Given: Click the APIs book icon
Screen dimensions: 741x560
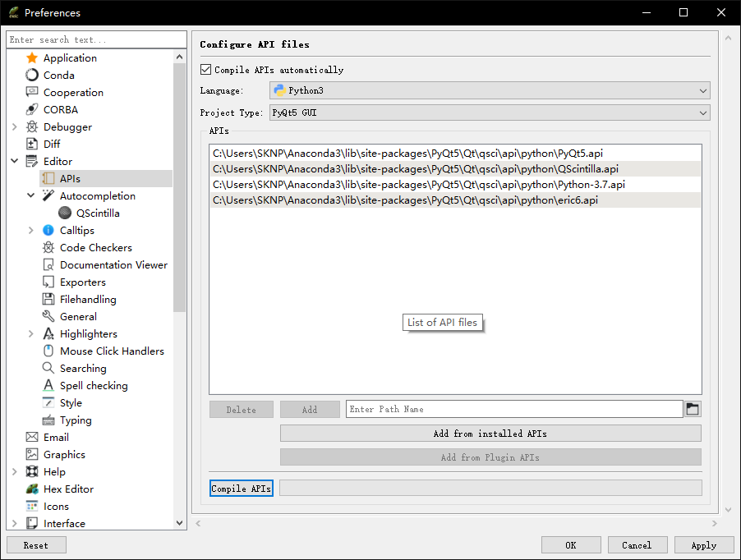Looking at the screenshot, I should [x=48, y=178].
